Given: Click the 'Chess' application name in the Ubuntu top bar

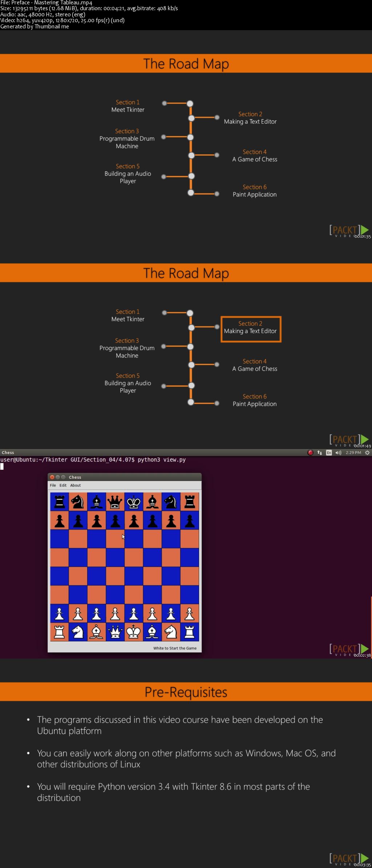Looking at the screenshot, I should [8, 452].
